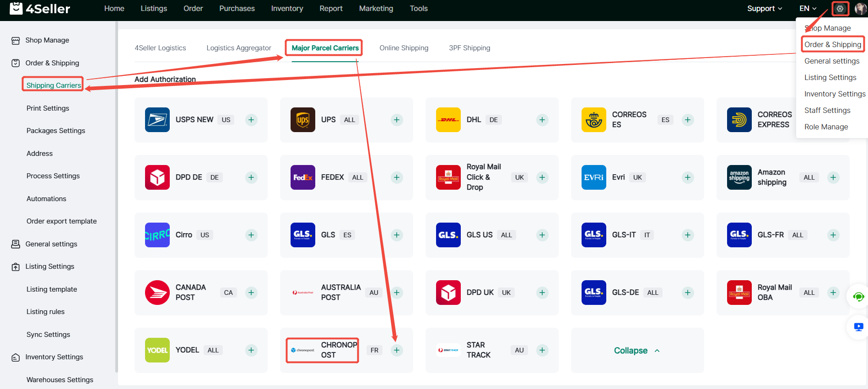Viewport: 868px width, 389px height.
Task: Open Warehouses Settings in sidebar
Action: (x=60, y=380)
